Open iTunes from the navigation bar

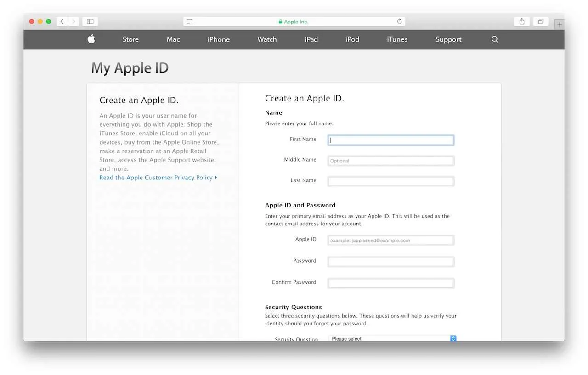(397, 39)
